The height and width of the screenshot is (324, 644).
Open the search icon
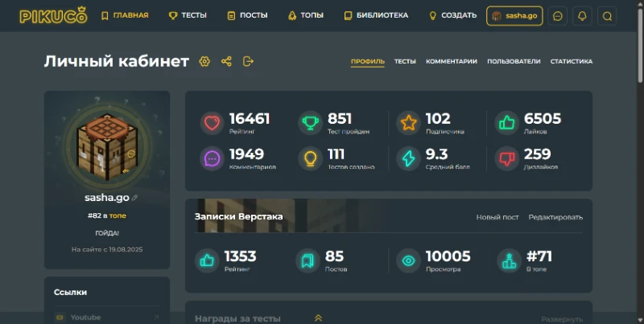click(607, 16)
